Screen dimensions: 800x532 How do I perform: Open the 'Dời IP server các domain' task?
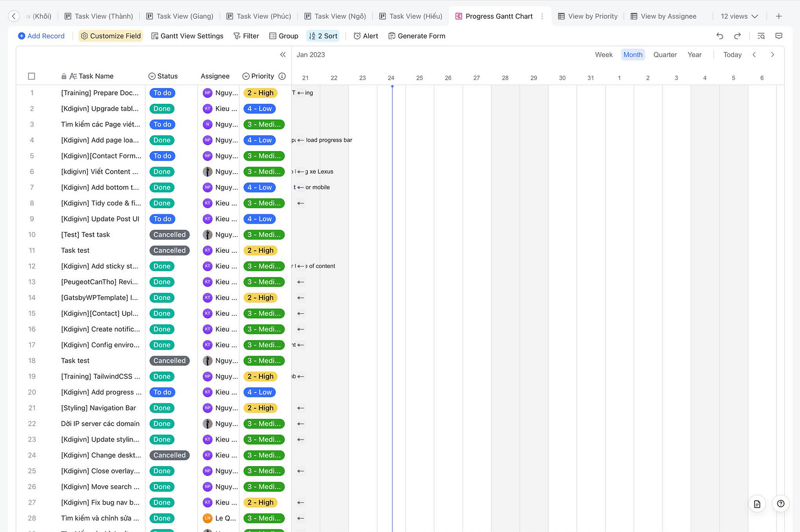[100, 424]
